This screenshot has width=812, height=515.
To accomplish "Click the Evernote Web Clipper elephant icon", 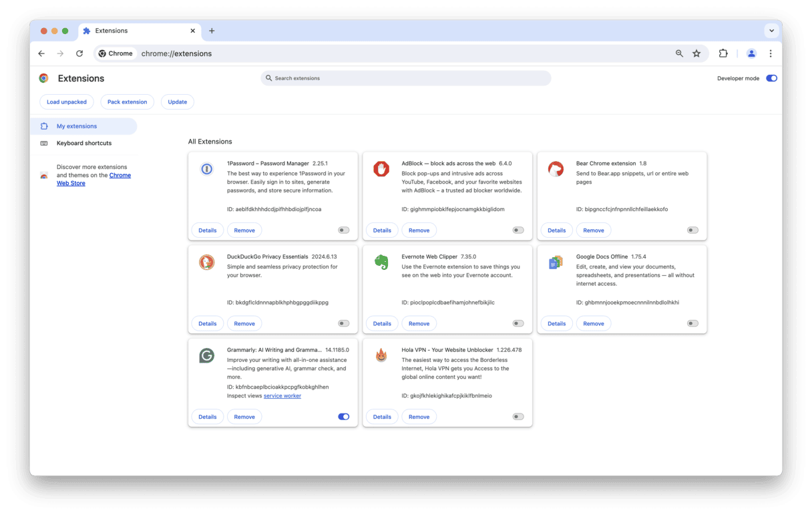I will [381, 262].
